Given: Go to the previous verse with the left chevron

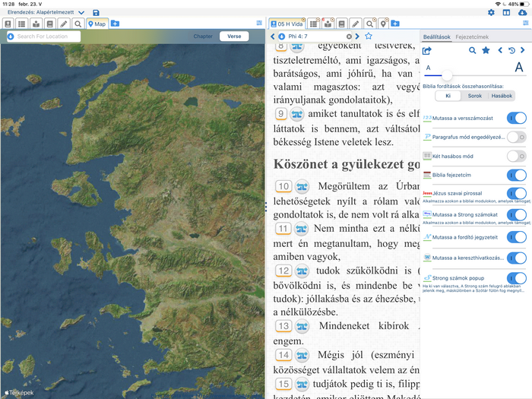Looking at the screenshot, I should (x=272, y=36).
